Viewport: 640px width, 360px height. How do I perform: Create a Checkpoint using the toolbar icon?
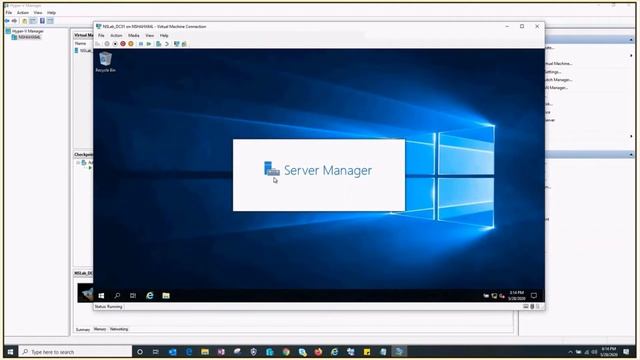point(159,44)
